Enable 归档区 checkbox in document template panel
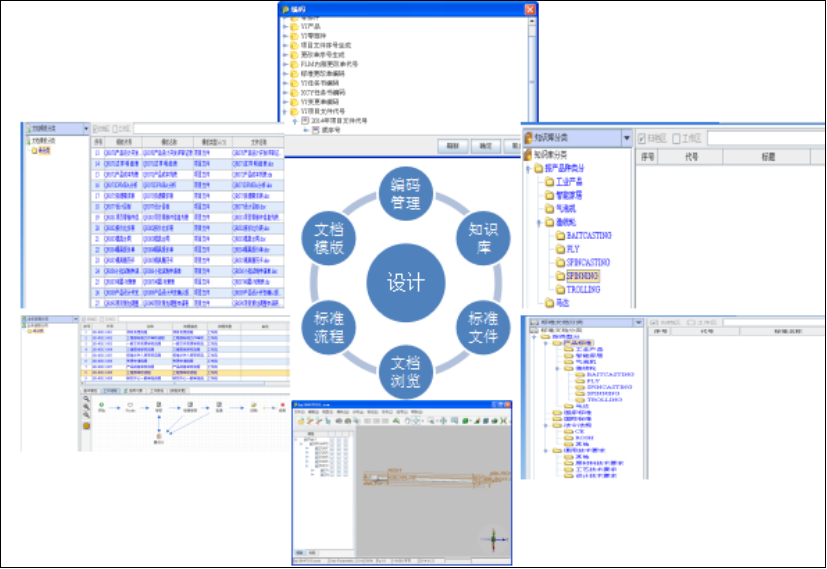The height and width of the screenshot is (569, 827). coord(97,129)
